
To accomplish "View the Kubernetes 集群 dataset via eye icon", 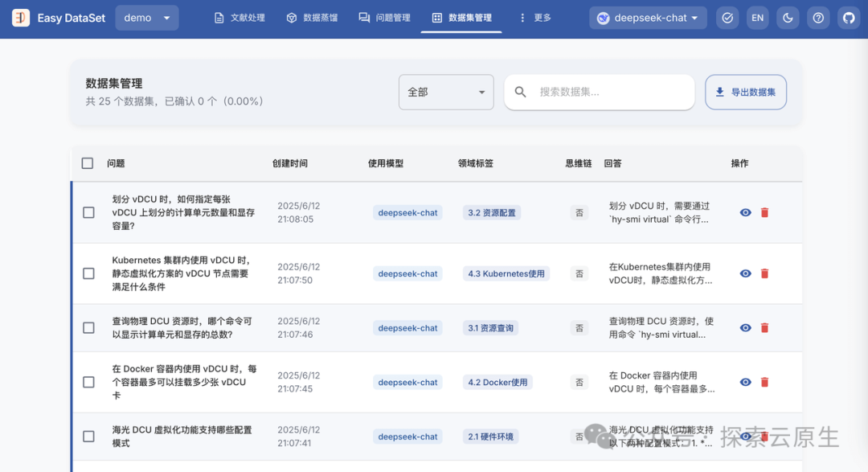I will (745, 273).
